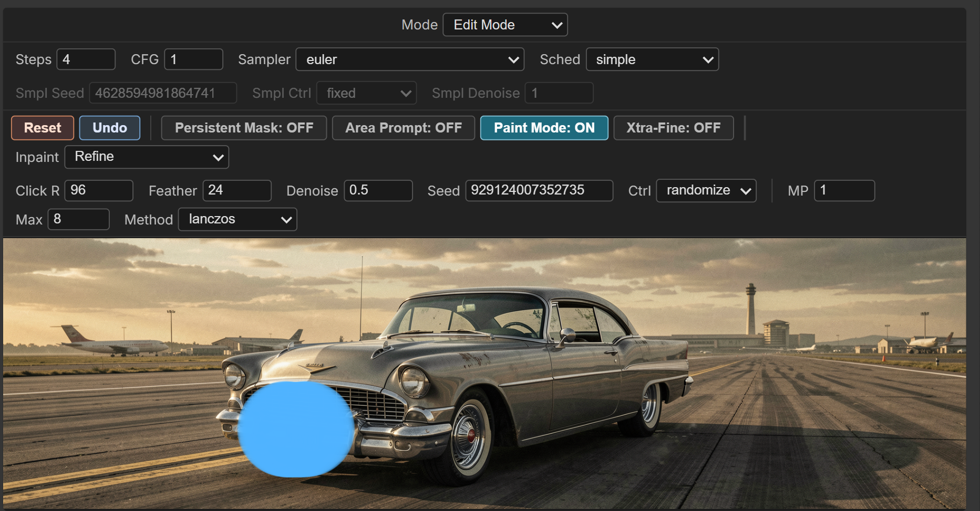
Task: Open the Smpl Ctrl dropdown set to fixed
Action: click(367, 93)
